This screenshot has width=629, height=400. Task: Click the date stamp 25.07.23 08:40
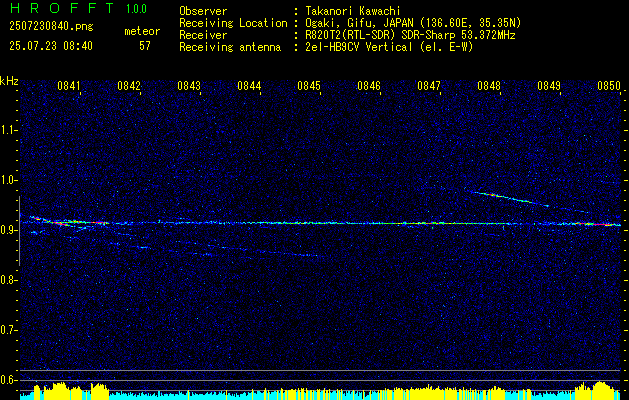[x=51, y=46]
